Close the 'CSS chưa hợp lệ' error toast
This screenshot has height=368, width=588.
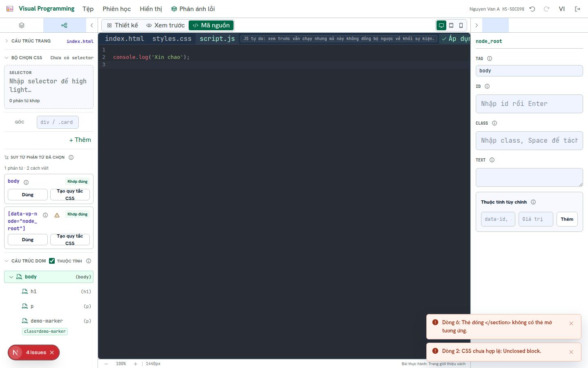(x=571, y=352)
